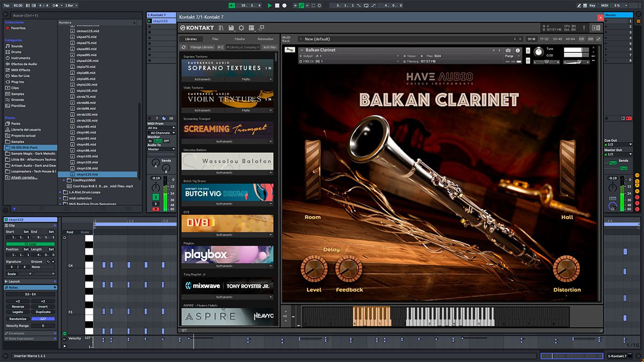Viewport: 644px width, 362px height.
Task: Open the Plug-Ins browser category
Action: tap(18, 82)
